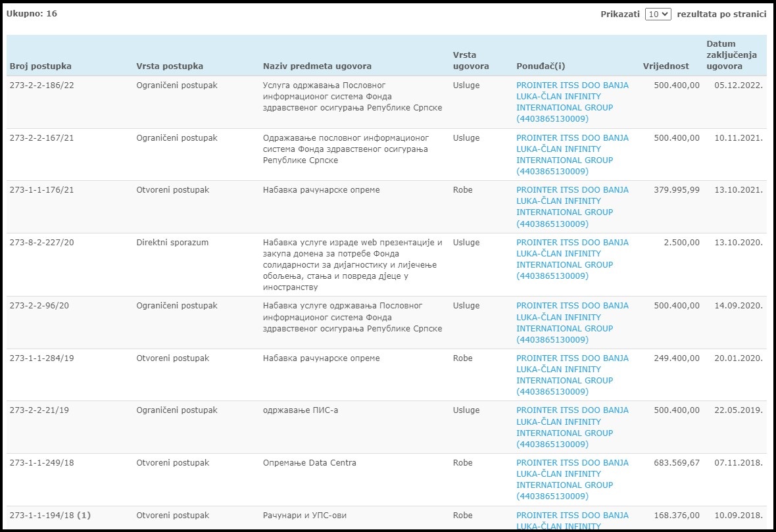This screenshot has width=776, height=532.
Task: Click 'Ograničeni postupak' in row 273-2-2-21/19
Action: [177, 410]
